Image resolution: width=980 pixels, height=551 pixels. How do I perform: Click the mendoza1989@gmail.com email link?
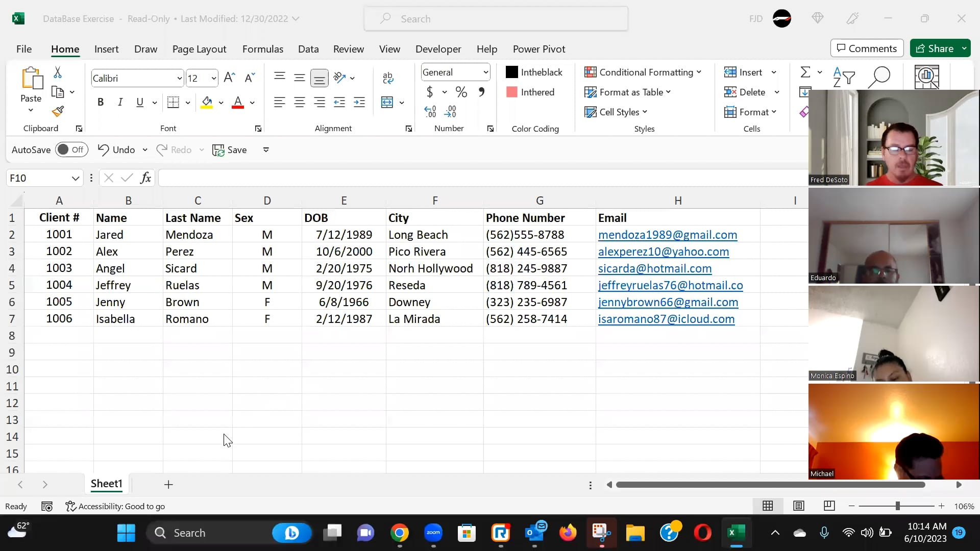click(668, 235)
